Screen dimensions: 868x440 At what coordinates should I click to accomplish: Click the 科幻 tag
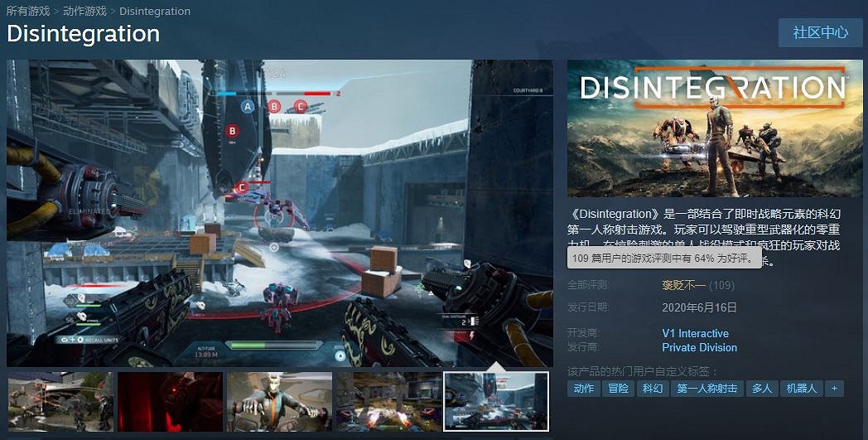653,389
